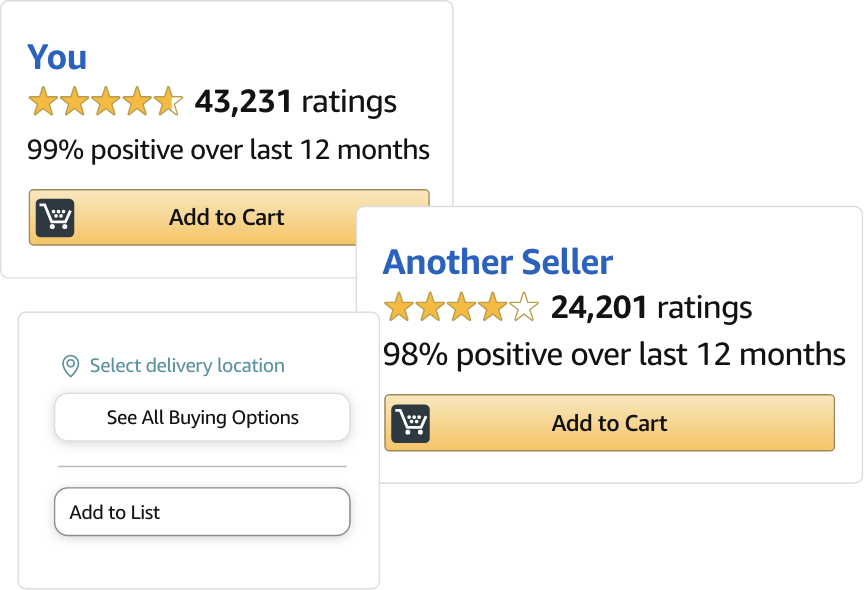This screenshot has width=864, height=590.
Task: Open Another Seller's page
Action: [498, 261]
